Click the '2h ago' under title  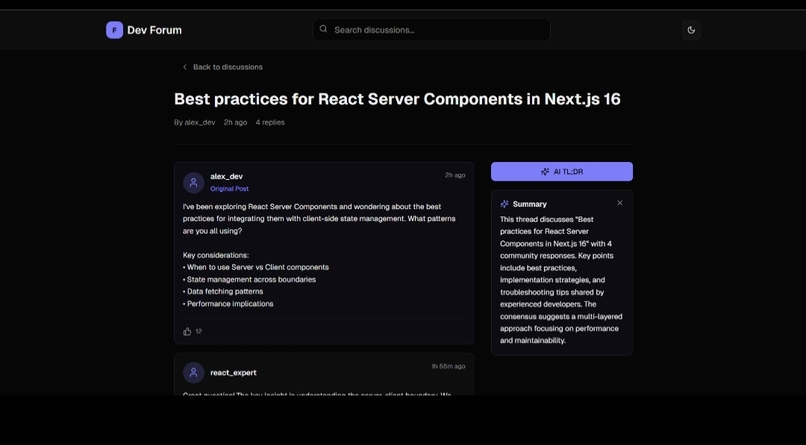coord(235,122)
